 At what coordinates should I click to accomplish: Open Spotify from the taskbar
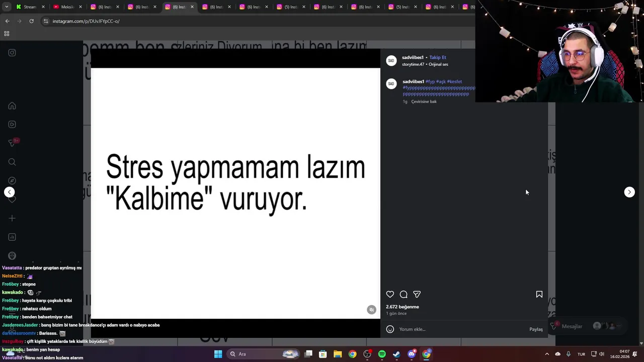tap(382, 354)
